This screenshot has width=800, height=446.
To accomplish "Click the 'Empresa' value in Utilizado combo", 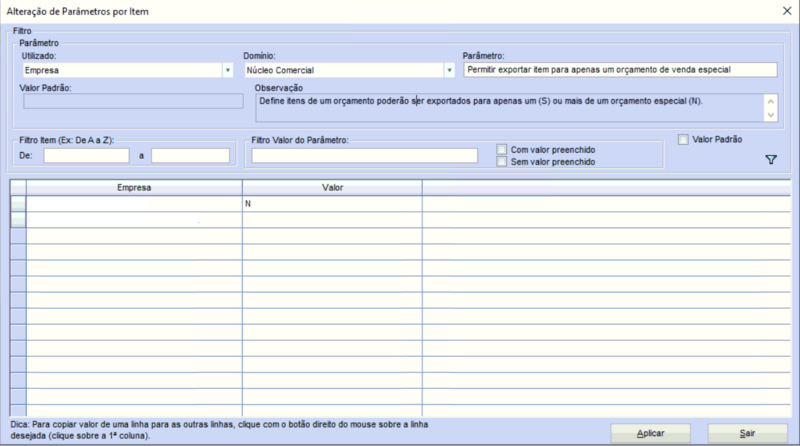I will point(41,70).
